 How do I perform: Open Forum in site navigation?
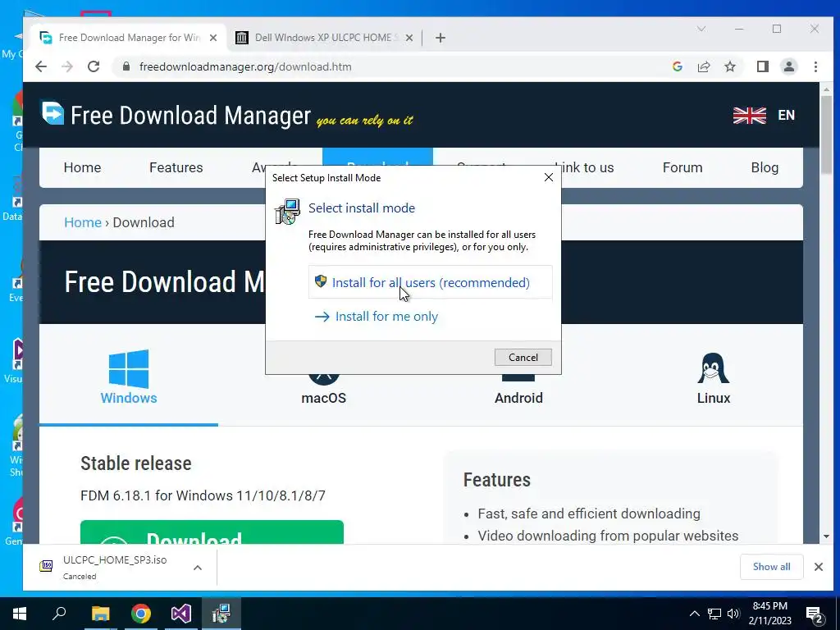pos(682,167)
